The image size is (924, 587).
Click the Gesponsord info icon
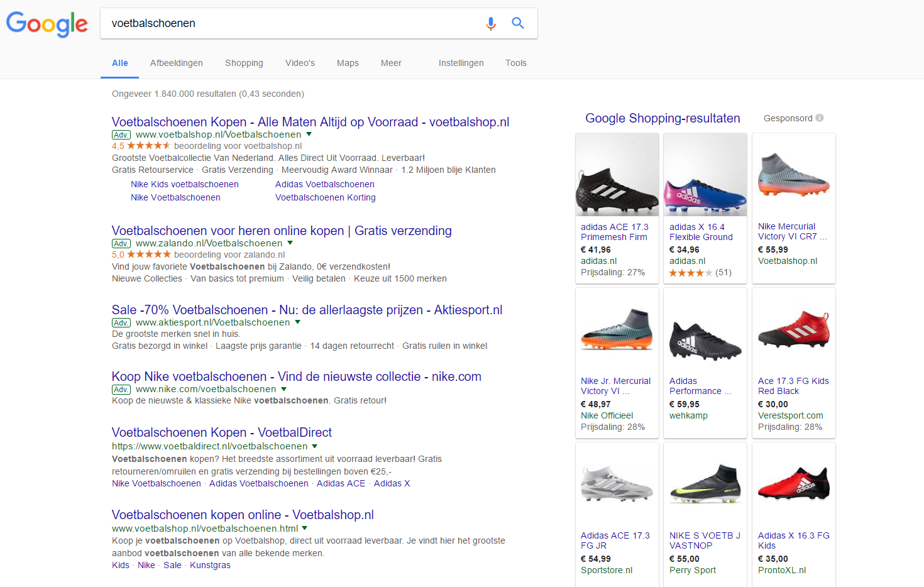click(x=820, y=118)
